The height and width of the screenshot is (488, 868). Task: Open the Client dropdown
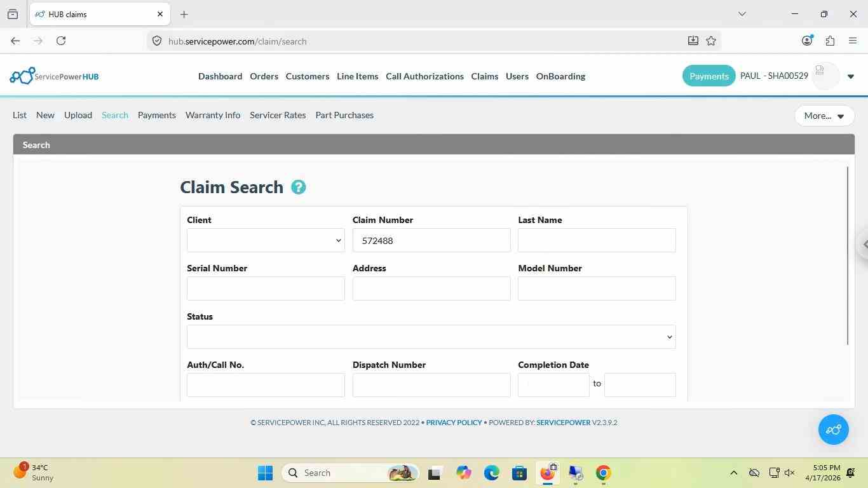[266, 240]
